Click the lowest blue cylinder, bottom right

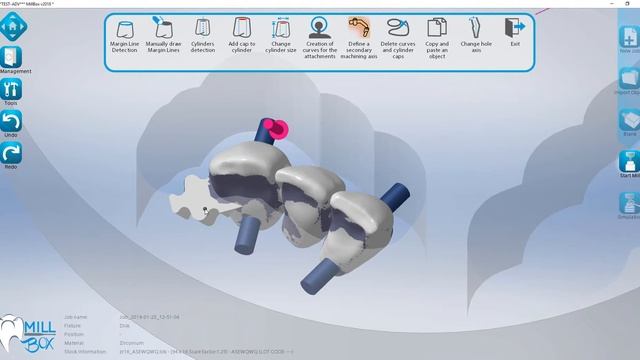[321, 277]
